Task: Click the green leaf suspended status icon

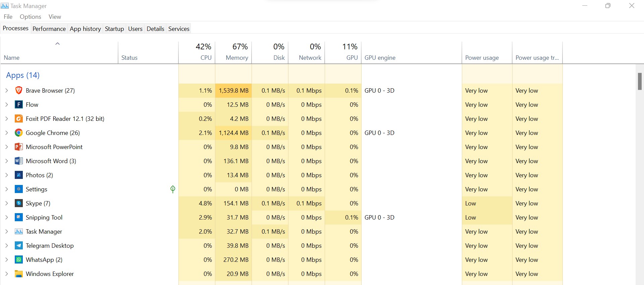Action: (x=173, y=189)
